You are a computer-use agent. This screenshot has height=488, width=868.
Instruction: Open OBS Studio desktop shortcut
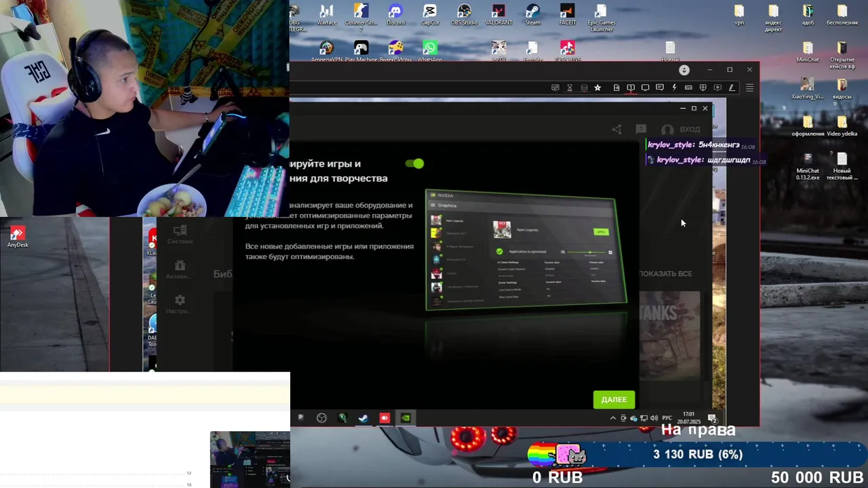[465, 15]
